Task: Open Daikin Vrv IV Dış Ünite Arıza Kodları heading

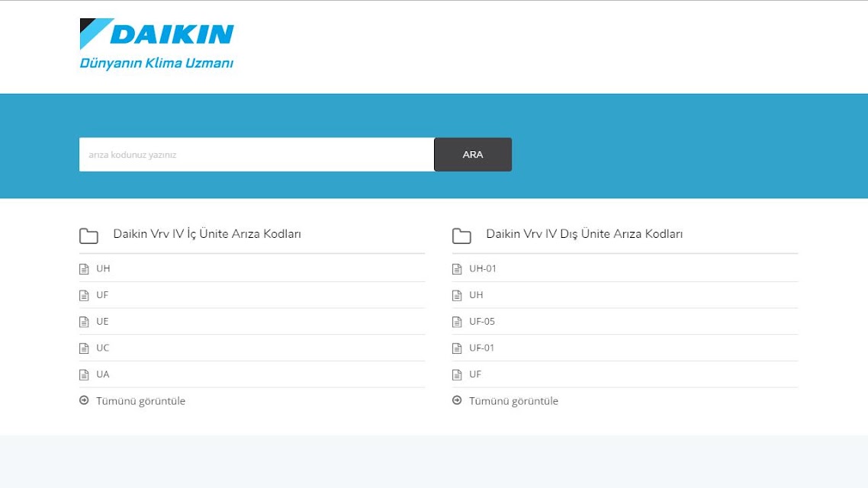Action: pyautogui.click(x=584, y=234)
